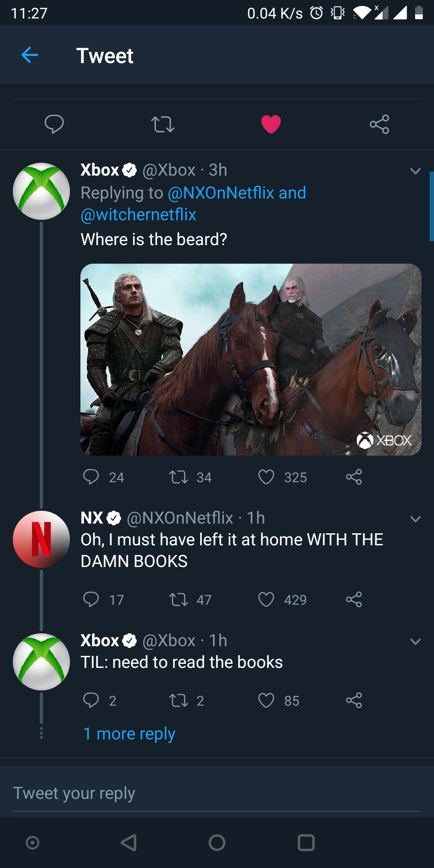This screenshot has width=434, height=868.
Task: Go back using the top-left arrow
Action: tap(30, 55)
